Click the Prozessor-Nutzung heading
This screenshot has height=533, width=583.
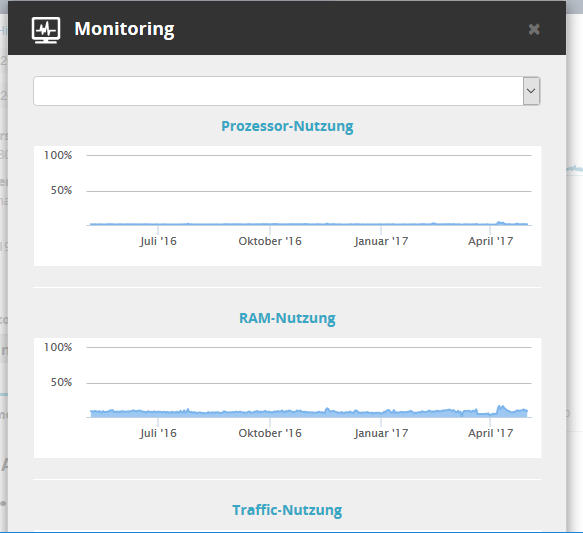pyautogui.click(x=287, y=126)
